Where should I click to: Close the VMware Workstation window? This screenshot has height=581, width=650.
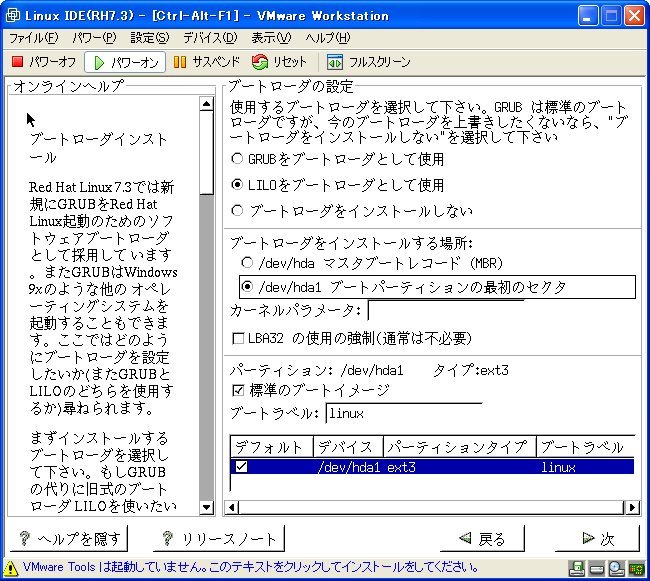pos(634,16)
